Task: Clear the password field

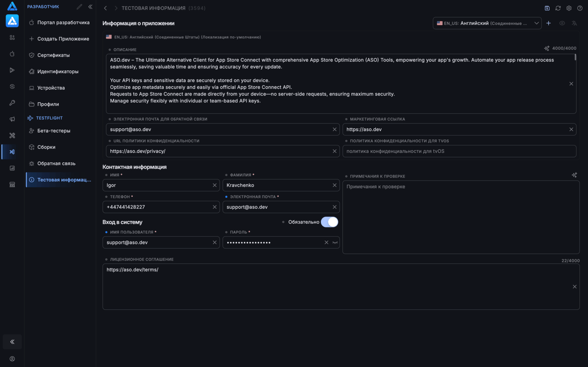Action: pyautogui.click(x=326, y=243)
